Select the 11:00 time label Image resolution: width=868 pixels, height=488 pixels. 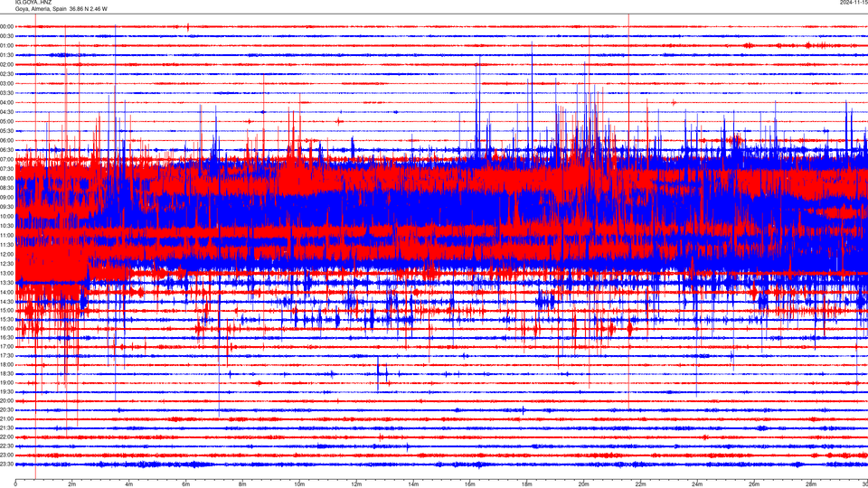6,235
